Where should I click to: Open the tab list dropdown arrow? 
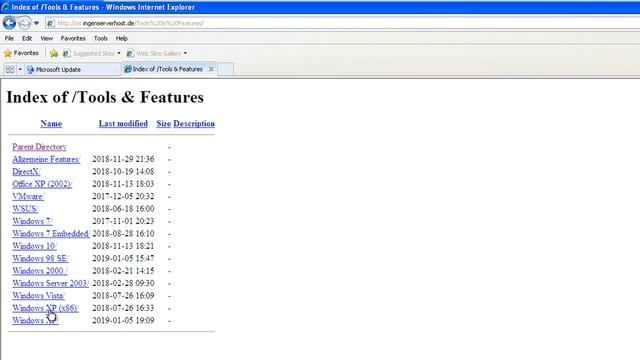20,69
